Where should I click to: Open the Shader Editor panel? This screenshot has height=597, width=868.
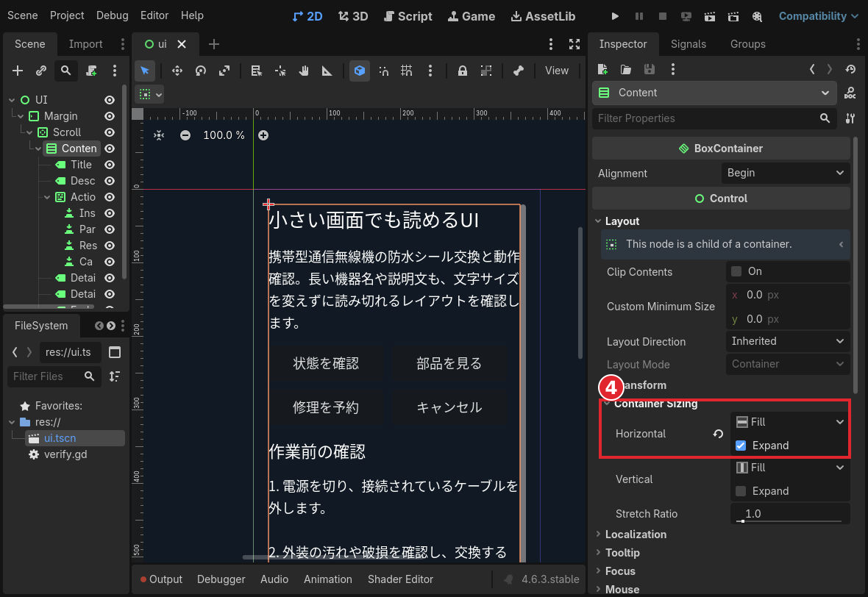click(401, 579)
